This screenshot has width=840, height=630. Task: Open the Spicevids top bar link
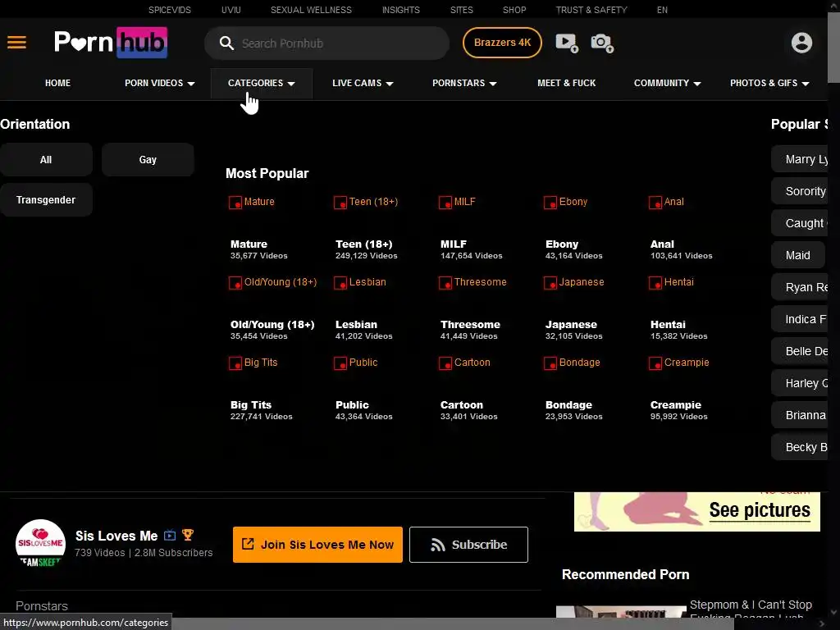[169, 10]
